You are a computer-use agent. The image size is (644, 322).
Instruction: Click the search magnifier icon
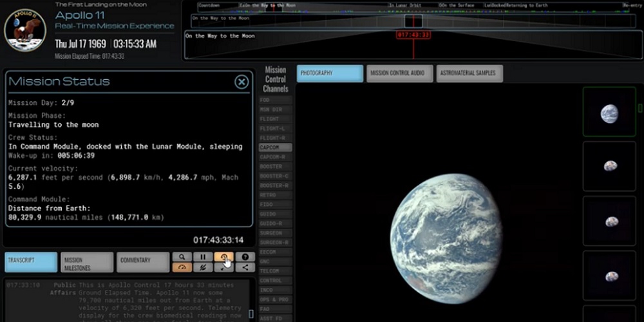pyautogui.click(x=182, y=257)
